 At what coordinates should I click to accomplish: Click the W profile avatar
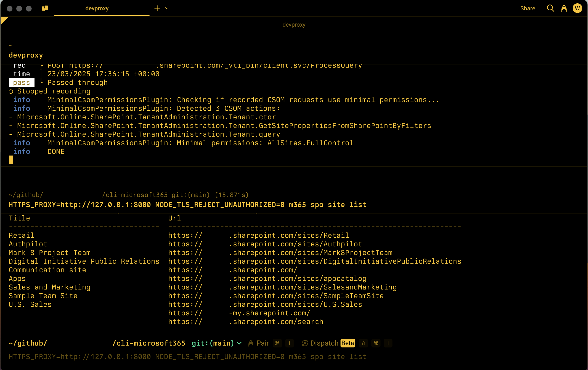[x=577, y=8]
